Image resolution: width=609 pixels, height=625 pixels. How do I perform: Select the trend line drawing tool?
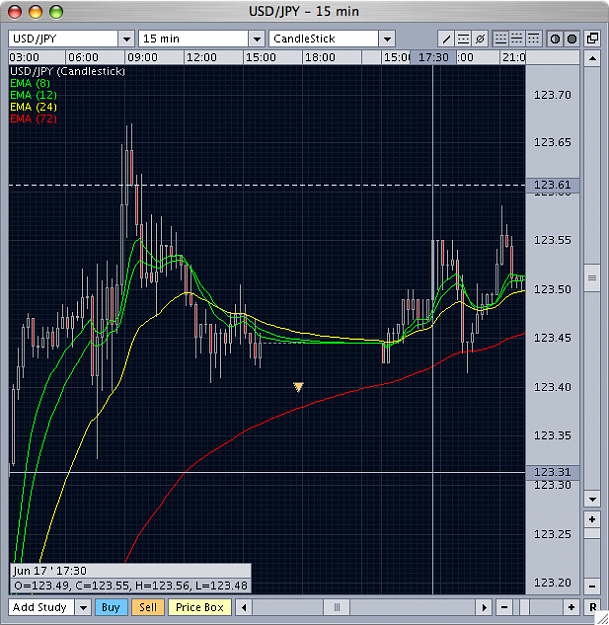(x=446, y=39)
